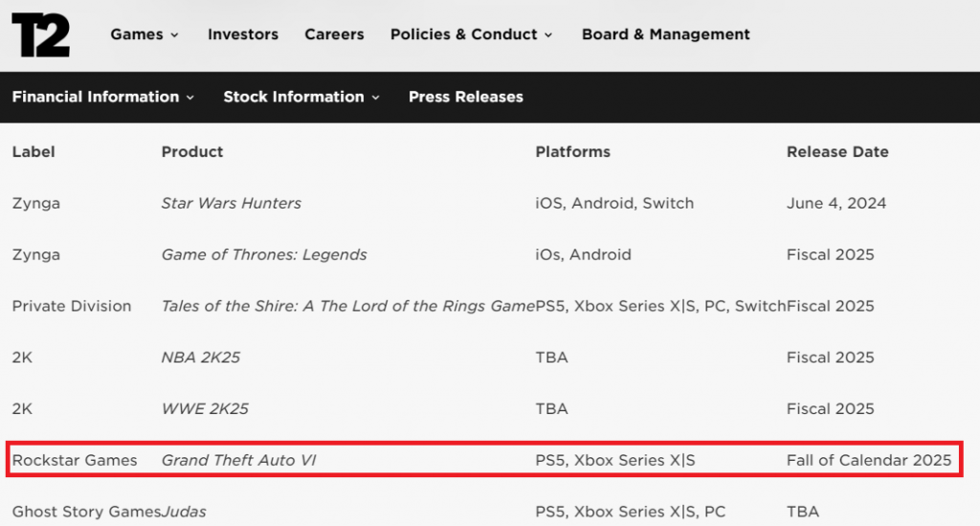Screen dimensions: 980x526
Task: Open the Board & Management page
Action: 665,34
